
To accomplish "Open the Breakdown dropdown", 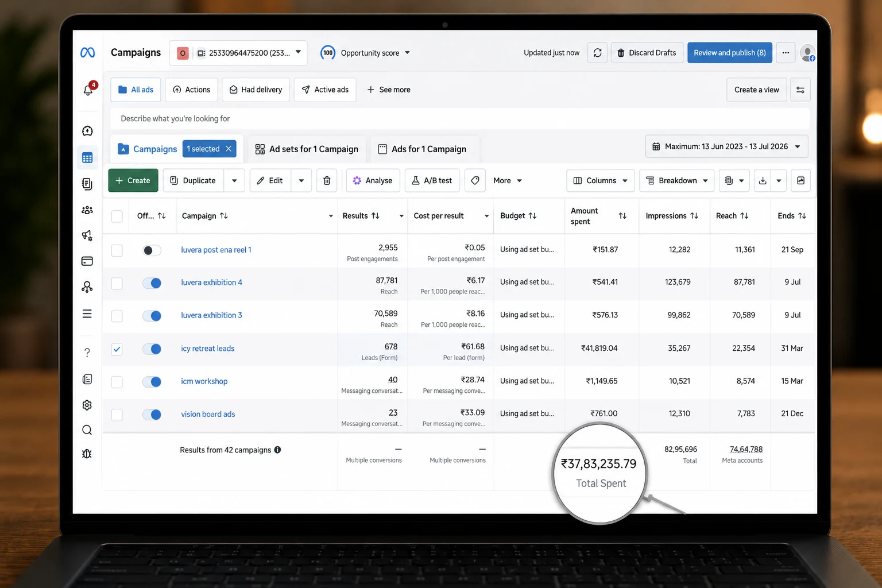I will [x=677, y=180].
